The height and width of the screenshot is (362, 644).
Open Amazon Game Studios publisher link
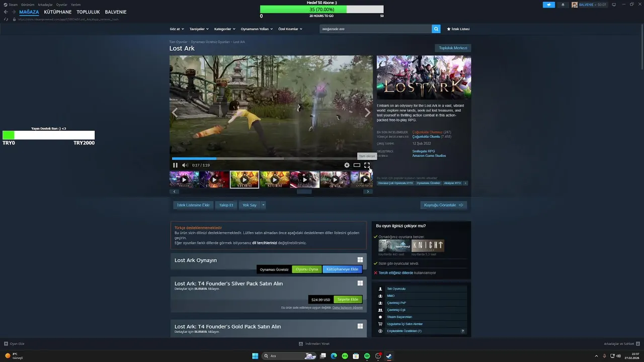tap(429, 156)
